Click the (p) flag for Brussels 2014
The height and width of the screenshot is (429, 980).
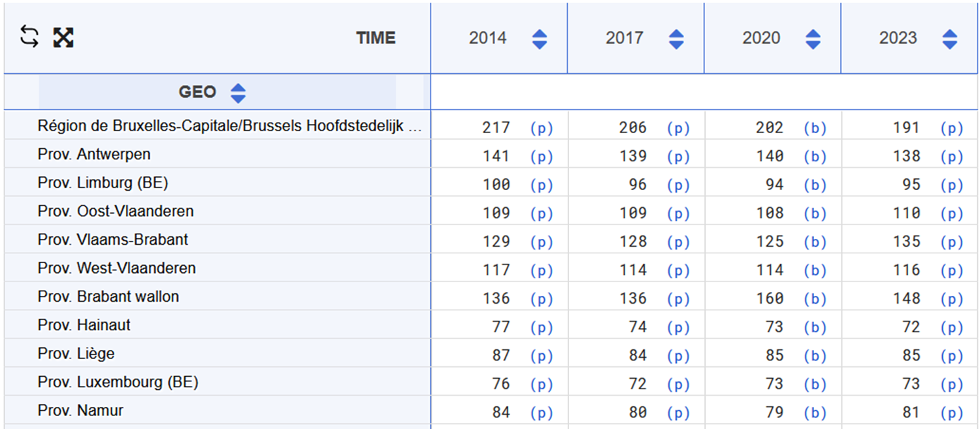tap(541, 128)
